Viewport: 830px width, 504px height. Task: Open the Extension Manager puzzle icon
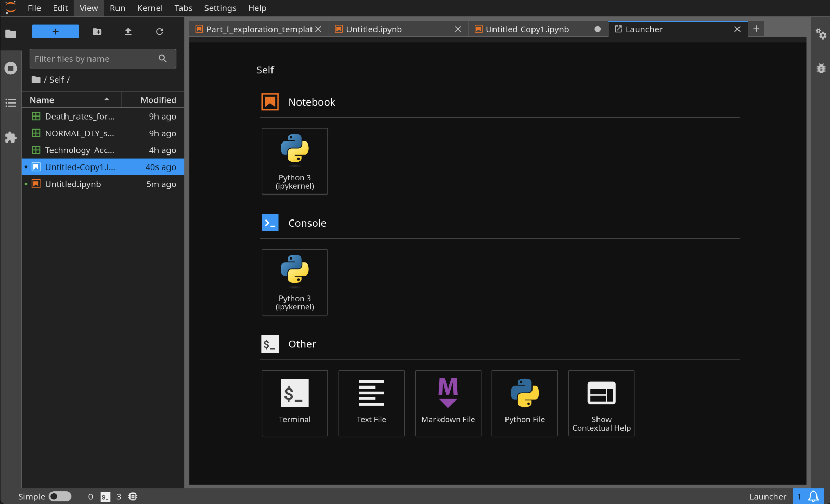[10, 137]
